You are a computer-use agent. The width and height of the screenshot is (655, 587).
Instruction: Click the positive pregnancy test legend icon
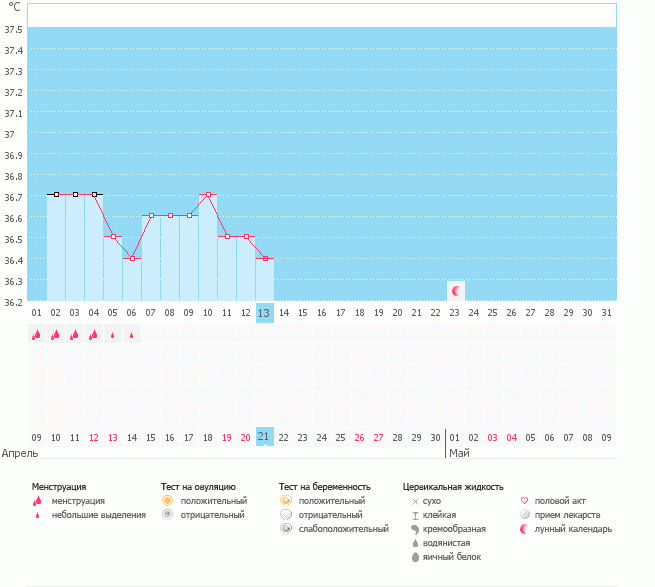[x=286, y=500]
